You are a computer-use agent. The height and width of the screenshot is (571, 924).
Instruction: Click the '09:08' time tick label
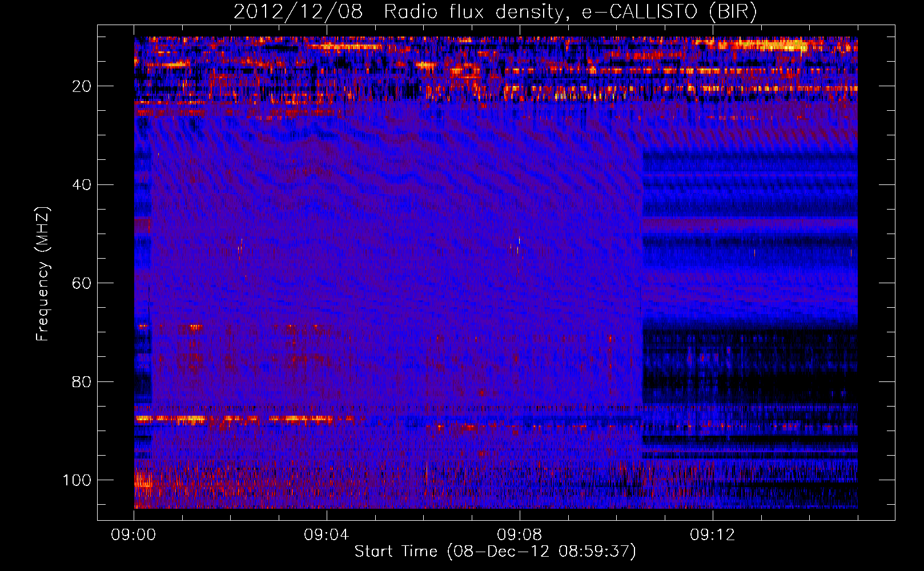tap(520, 535)
